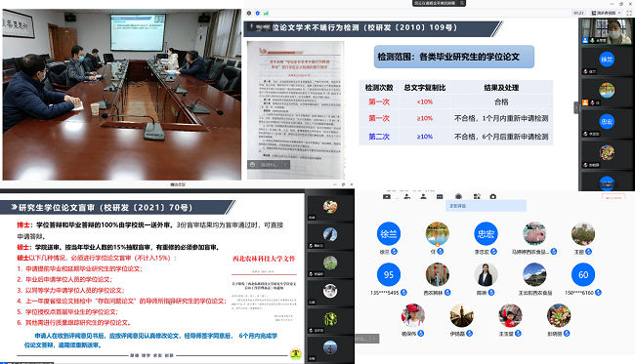Select the mountain landscape avatar in grid
635x364 pixels.
[534, 274]
